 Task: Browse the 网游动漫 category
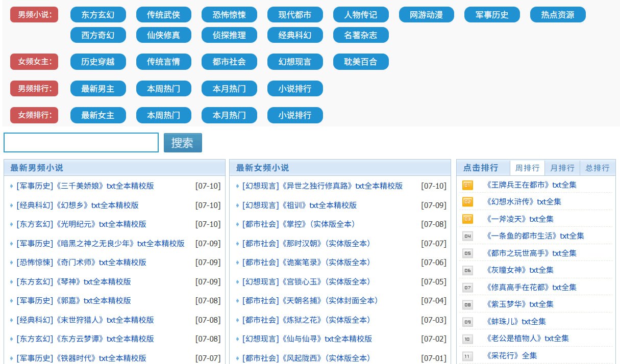coord(427,15)
